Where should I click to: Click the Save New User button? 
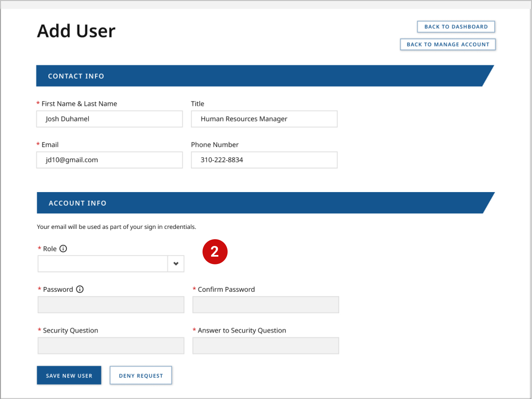click(x=69, y=375)
